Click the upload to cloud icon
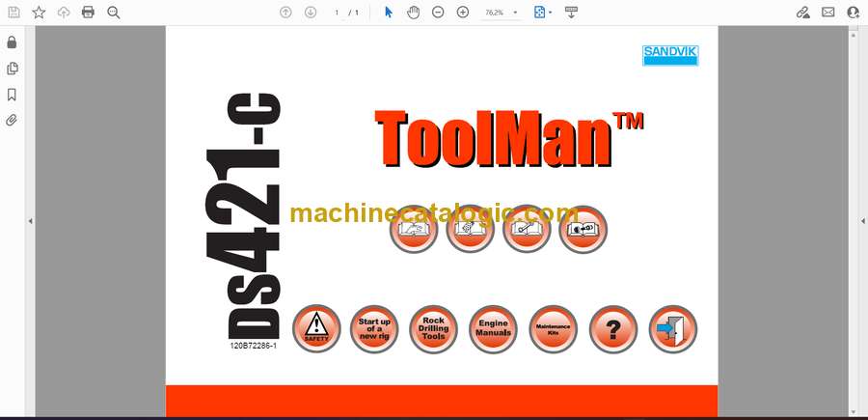Viewport: 868px width, 420px height. pyautogui.click(x=64, y=13)
